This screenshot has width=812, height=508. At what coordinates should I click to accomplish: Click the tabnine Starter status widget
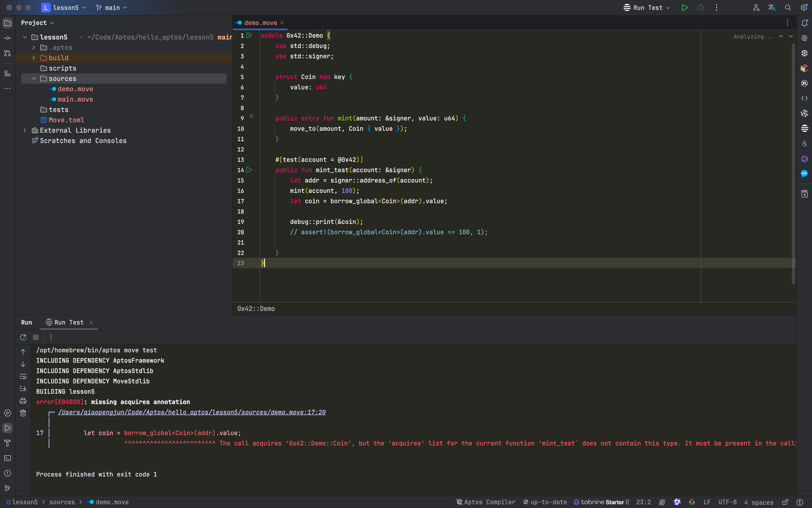click(601, 502)
